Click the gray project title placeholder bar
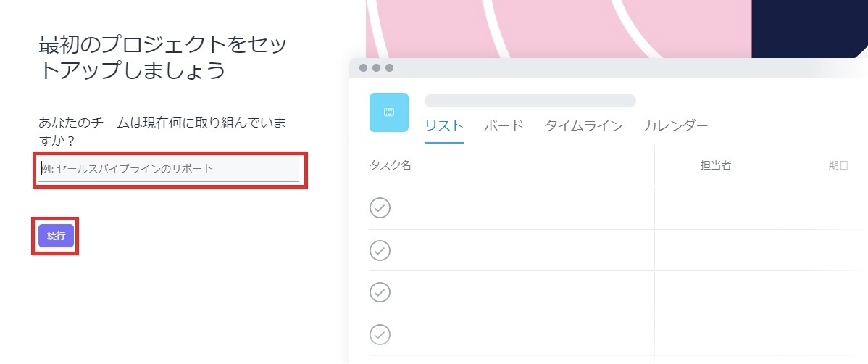The height and width of the screenshot is (364, 868). click(x=530, y=101)
